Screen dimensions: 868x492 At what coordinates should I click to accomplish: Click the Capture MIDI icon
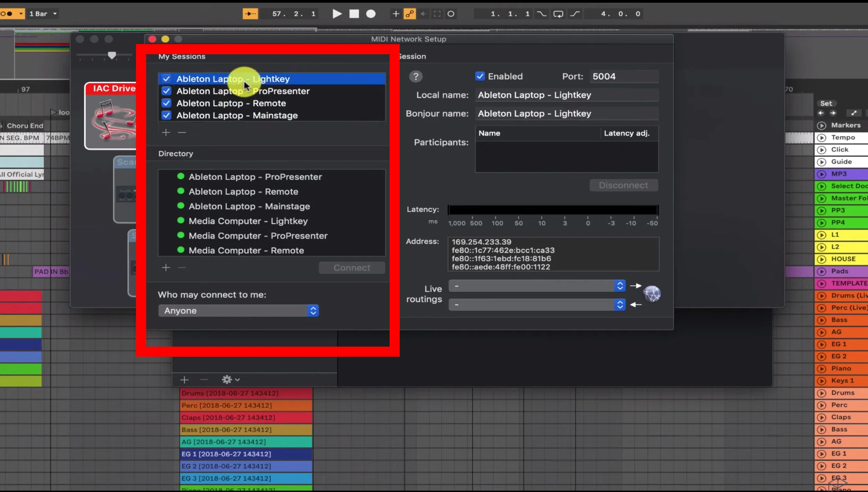pos(437,14)
